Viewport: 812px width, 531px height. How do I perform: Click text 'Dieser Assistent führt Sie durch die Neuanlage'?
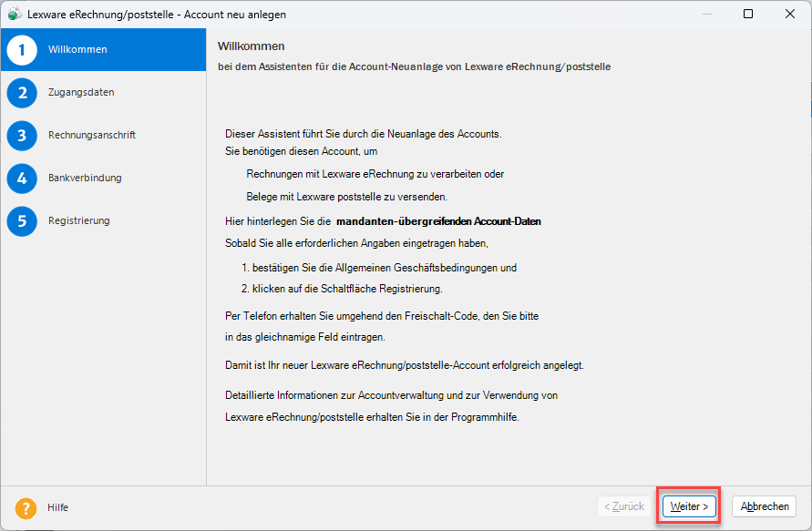[x=331, y=134]
